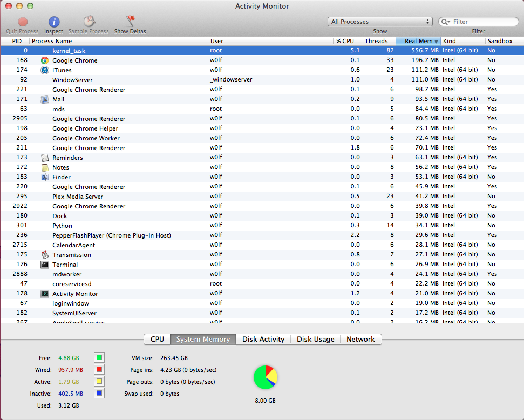Click the Transmission app icon
Viewport: 524px width, 420px height.
coord(45,255)
